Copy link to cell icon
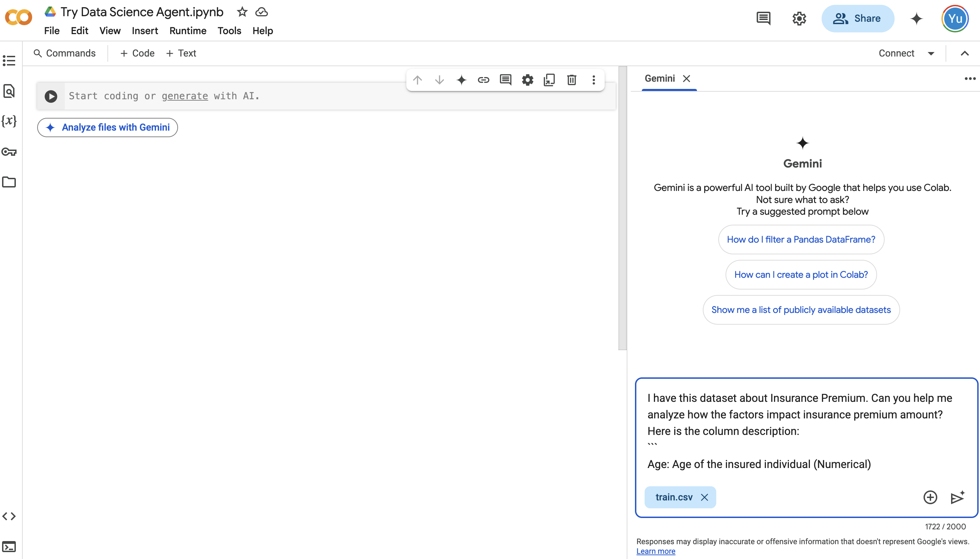 click(483, 80)
